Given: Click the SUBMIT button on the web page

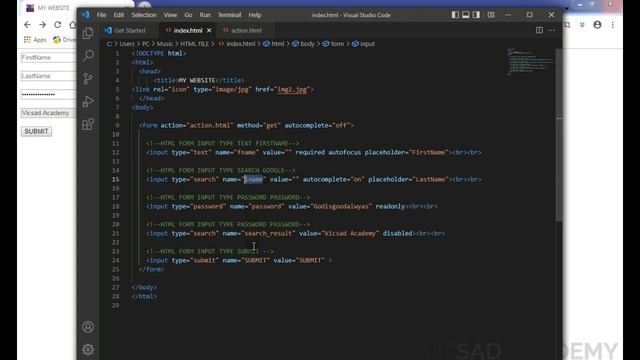Looking at the screenshot, I should pyautogui.click(x=36, y=131).
